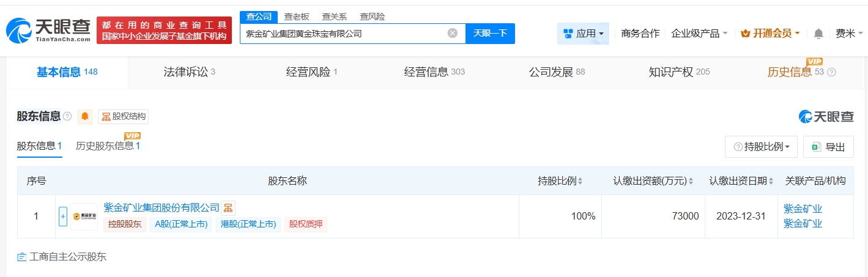Viewport: 868px width, 277px height.
Task: Click the 紫金矿业 company logo thumbnail
Action: (x=84, y=216)
